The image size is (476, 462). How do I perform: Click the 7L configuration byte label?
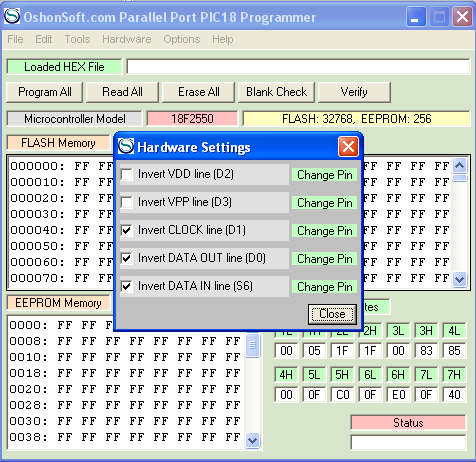(426, 375)
